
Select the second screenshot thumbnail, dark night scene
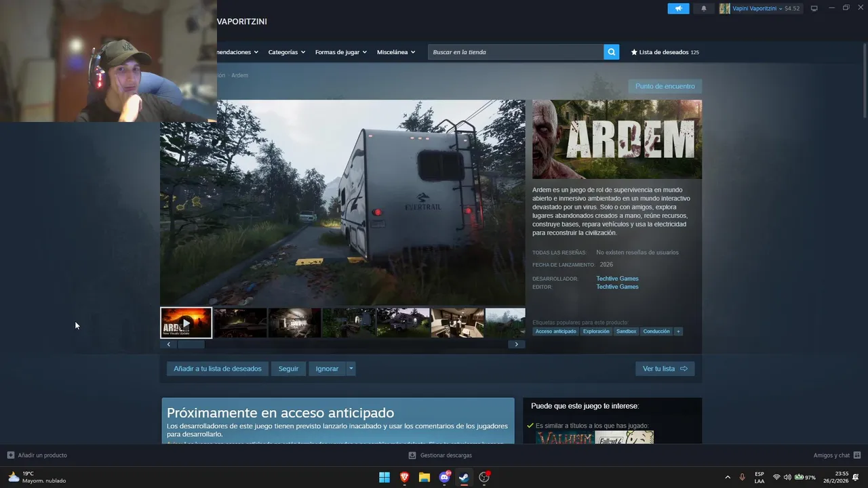click(x=240, y=323)
